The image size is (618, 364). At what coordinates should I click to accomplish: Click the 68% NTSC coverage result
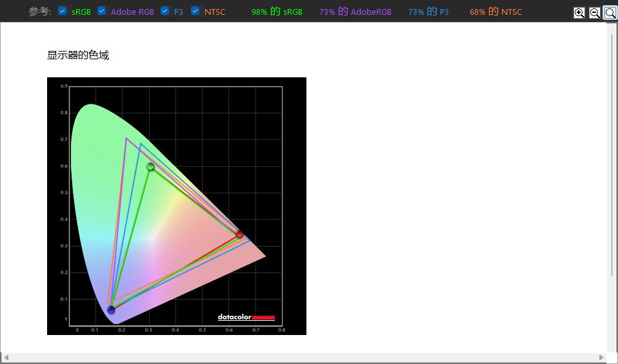tap(495, 12)
